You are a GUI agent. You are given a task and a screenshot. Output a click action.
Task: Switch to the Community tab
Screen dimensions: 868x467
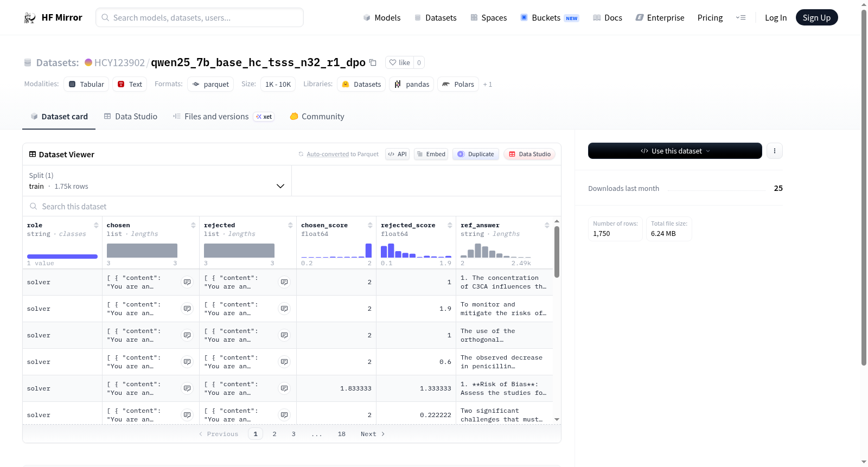pyautogui.click(x=317, y=117)
